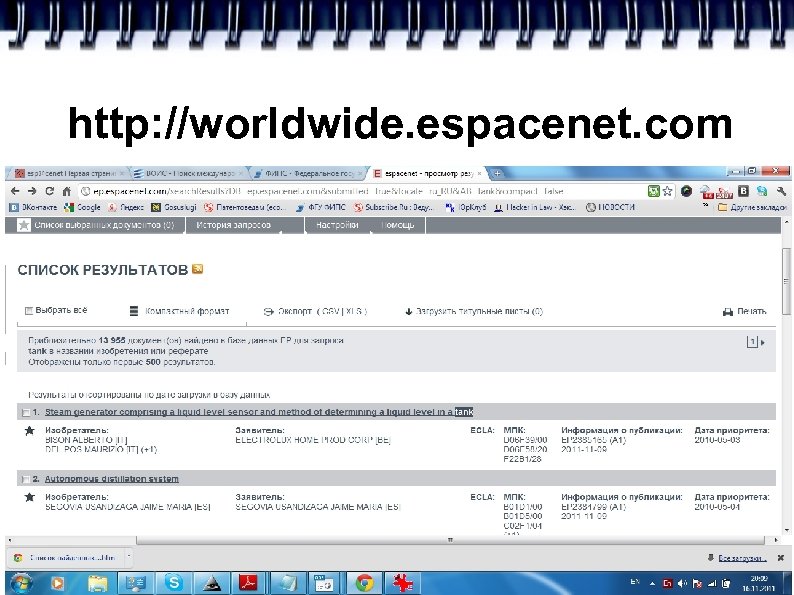Image resolution: width=794 pixels, height=595 pixels.
Task: Open the ВКонтакте bookmark
Action: [x=33, y=207]
